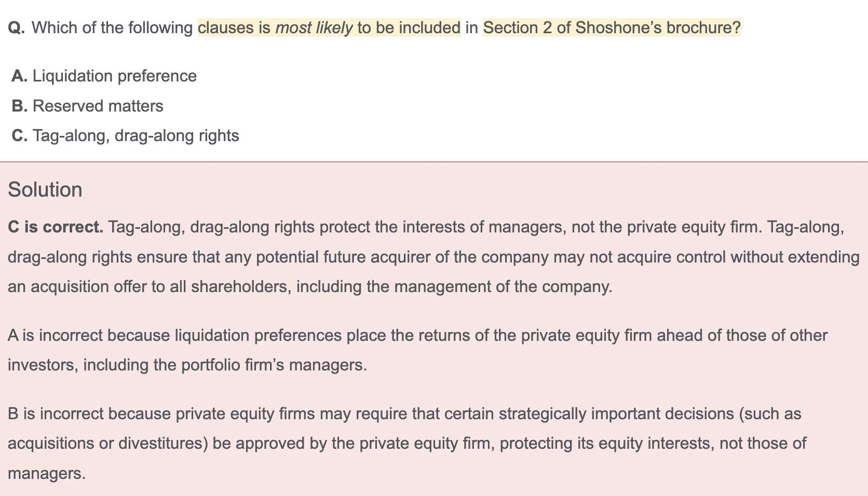Click highlighted word "clauses" in question
This screenshot has height=496, width=868.
(226, 28)
